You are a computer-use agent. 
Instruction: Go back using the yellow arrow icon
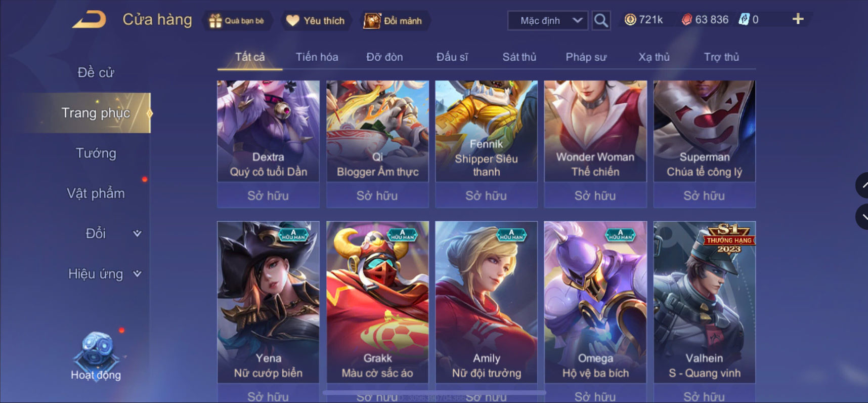[90, 20]
